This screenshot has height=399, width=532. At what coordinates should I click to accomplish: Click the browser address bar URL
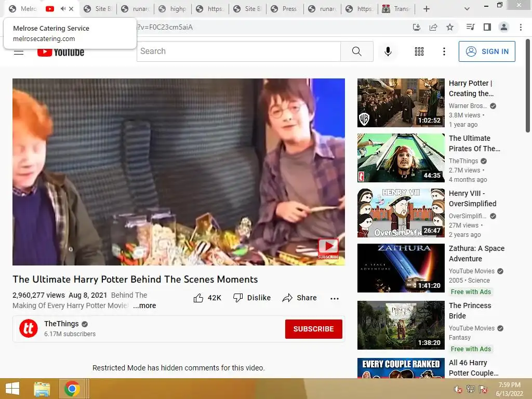click(x=165, y=27)
